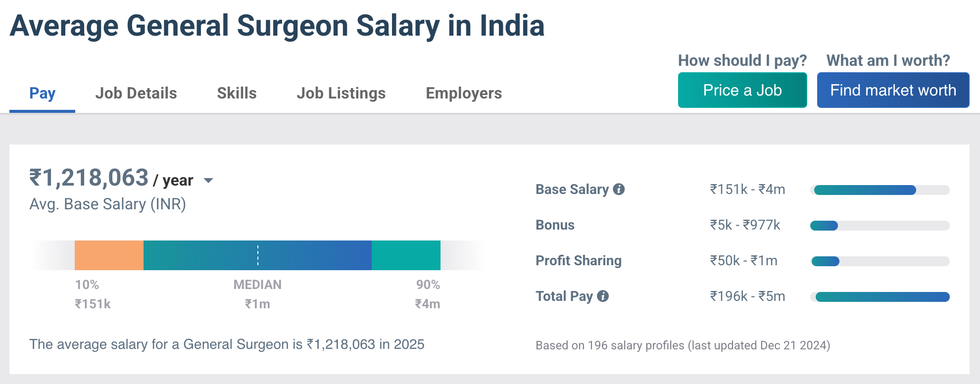Open the Job Listings tab
This screenshot has width=980, height=384.
(341, 93)
